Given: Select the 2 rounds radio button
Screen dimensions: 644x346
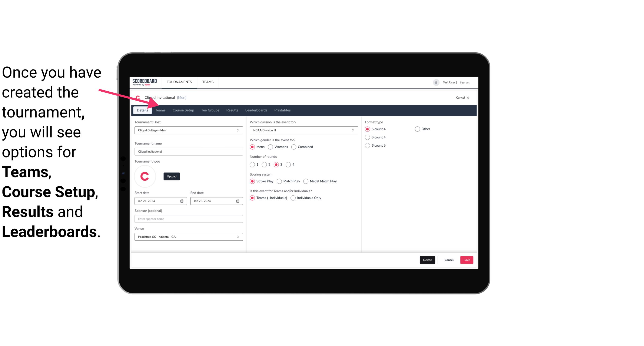Looking at the screenshot, I should coord(265,164).
